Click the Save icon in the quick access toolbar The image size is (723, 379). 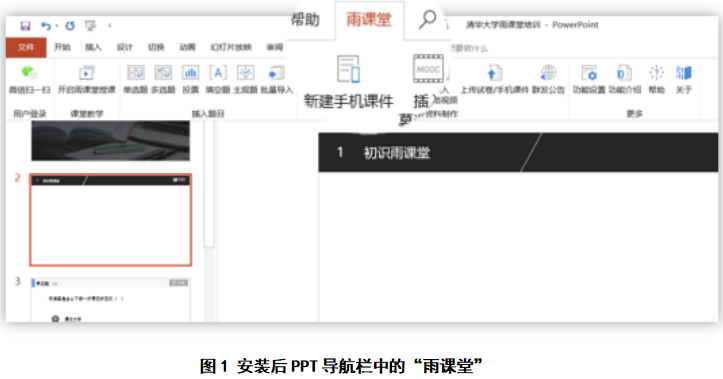25,26
